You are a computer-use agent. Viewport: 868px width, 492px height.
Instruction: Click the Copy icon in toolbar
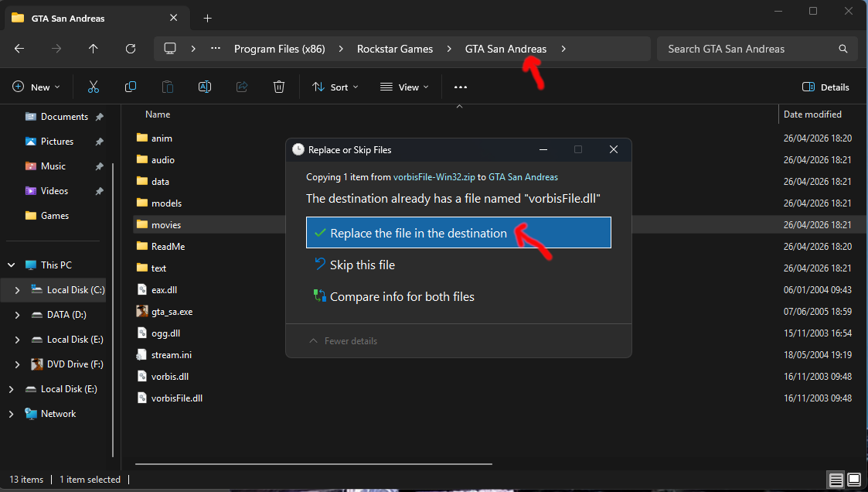coord(131,87)
